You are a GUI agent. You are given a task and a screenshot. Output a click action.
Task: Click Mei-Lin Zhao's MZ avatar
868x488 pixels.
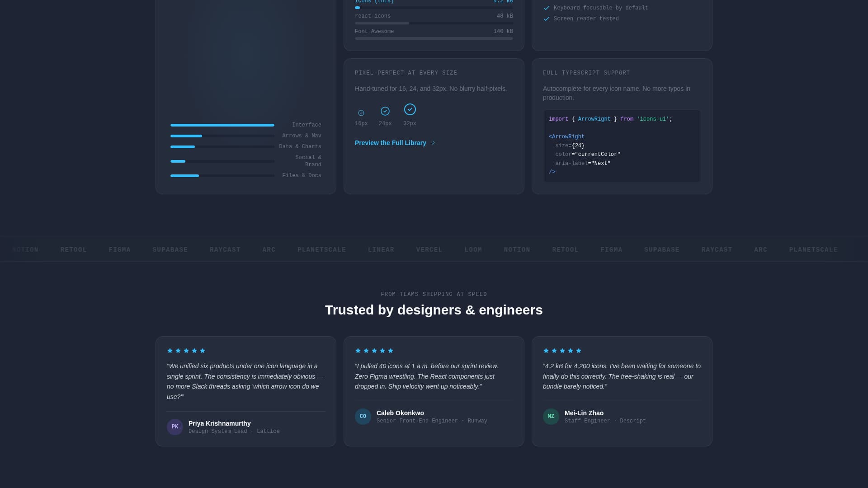(551, 416)
